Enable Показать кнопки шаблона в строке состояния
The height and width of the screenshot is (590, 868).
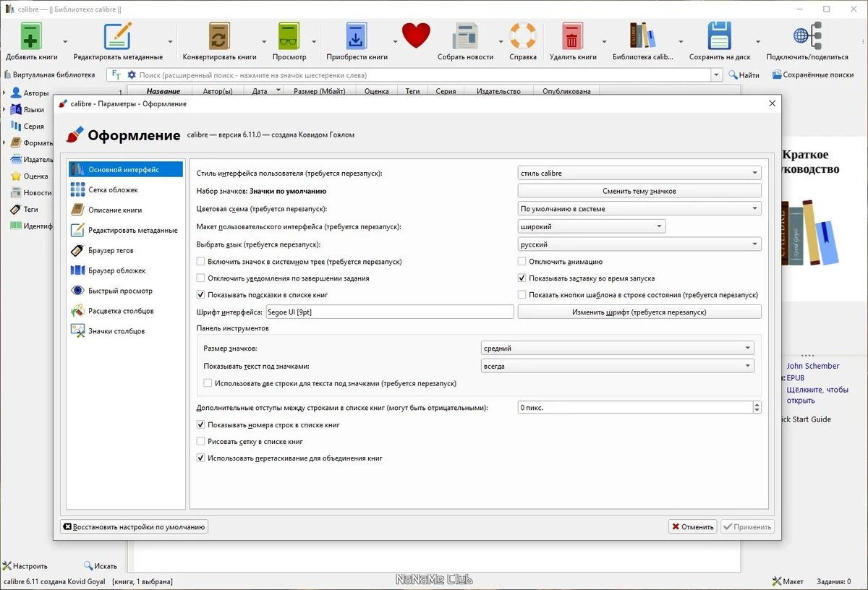[522, 295]
